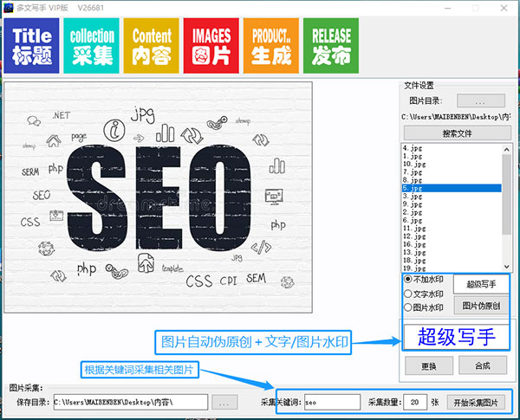The height and width of the screenshot is (420, 520).
Task: Open the IMAGES 图片 module tile
Action: point(211,46)
